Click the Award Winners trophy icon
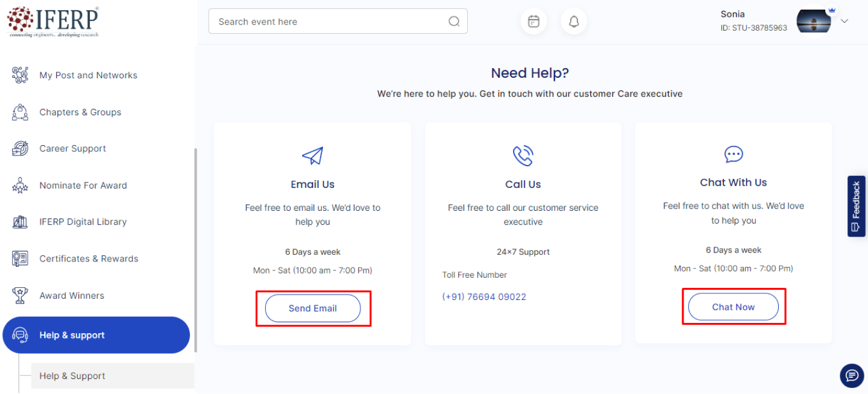868x394 pixels. click(20, 295)
